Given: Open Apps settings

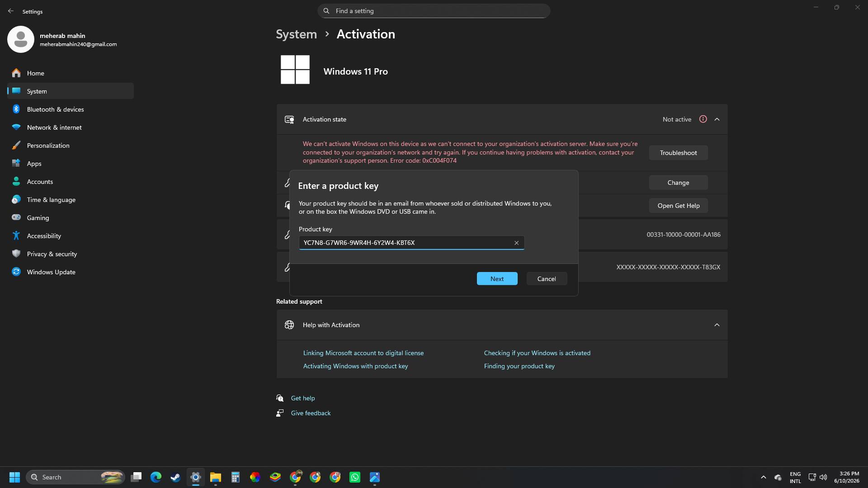Looking at the screenshot, I should tap(71, 164).
